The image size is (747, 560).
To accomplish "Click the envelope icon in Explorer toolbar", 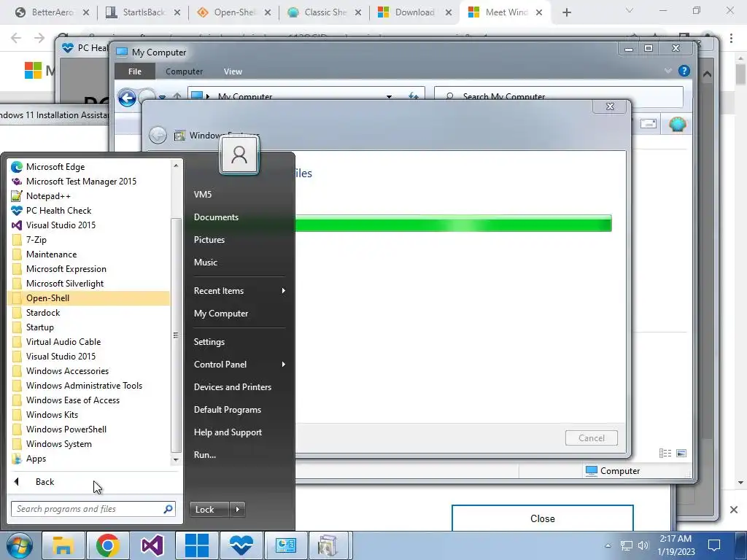I will coord(649,124).
